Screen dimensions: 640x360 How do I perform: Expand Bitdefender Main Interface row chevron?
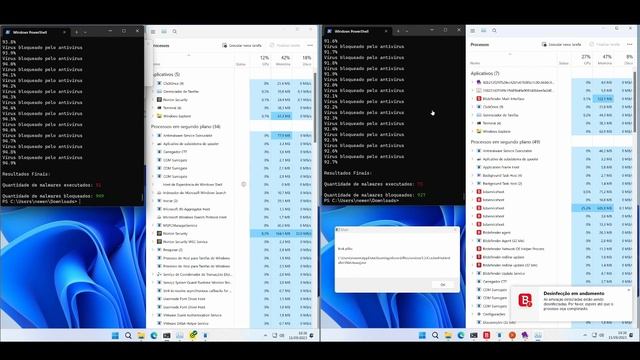click(x=473, y=99)
